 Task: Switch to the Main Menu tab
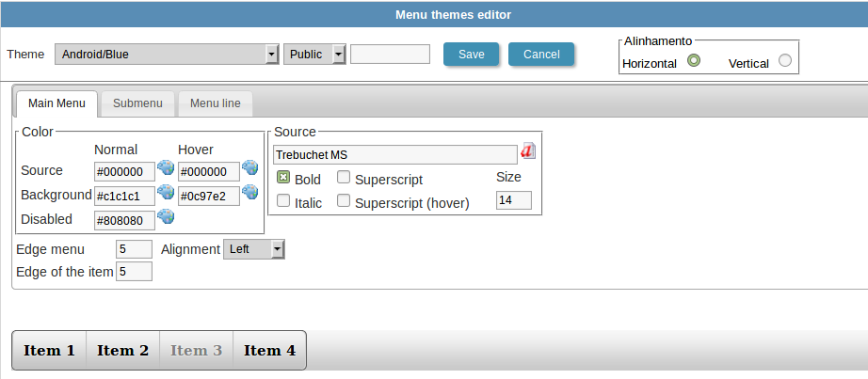(56, 103)
